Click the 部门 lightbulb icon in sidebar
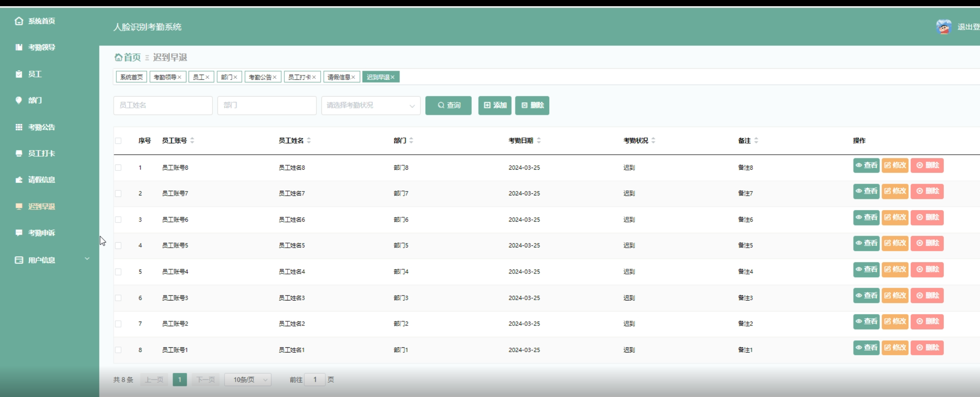The width and height of the screenshot is (980, 397). click(19, 100)
